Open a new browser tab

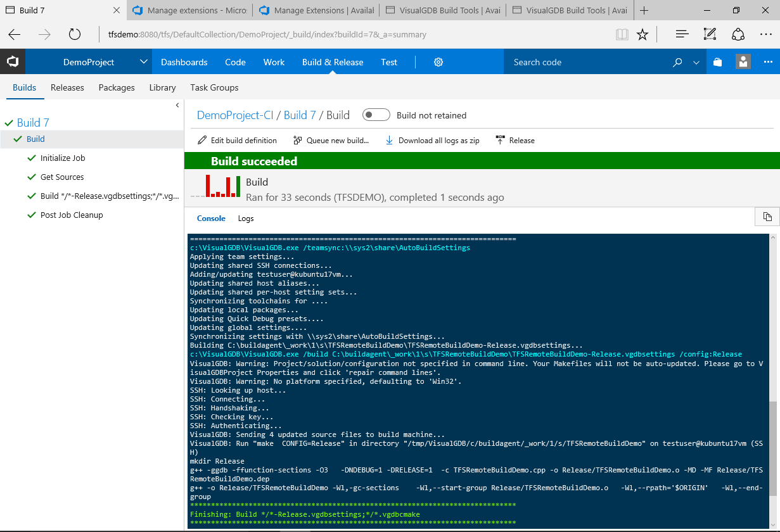644,11
